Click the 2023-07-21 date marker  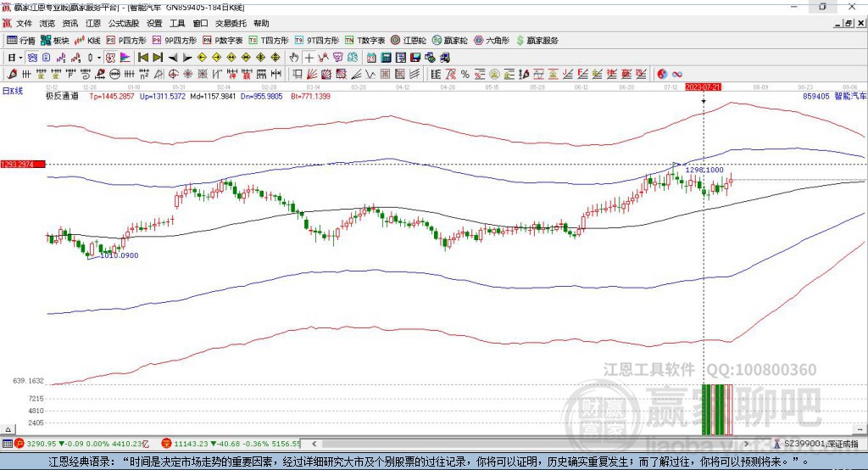(x=703, y=87)
